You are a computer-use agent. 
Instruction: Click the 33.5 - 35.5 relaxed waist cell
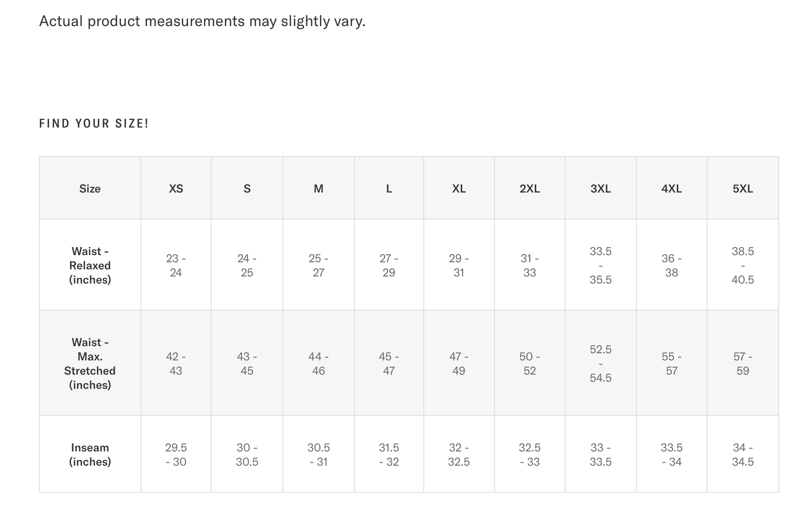click(600, 266)
